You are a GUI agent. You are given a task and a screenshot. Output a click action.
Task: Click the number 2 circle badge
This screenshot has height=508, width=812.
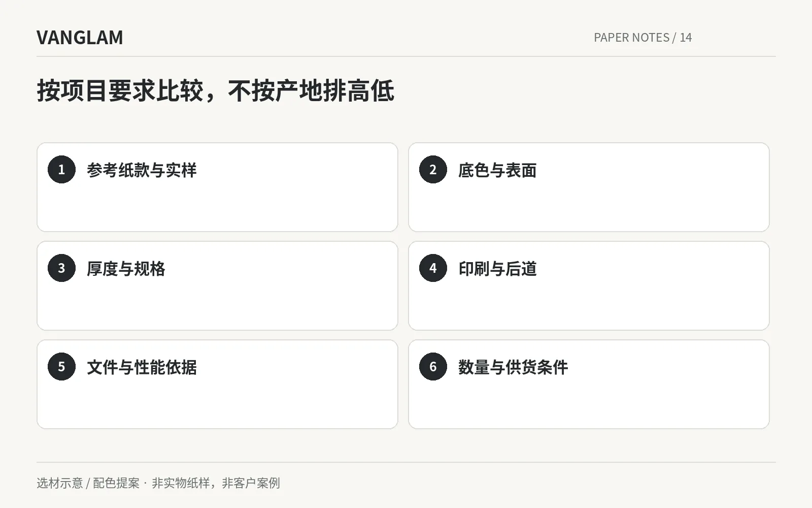tap(433, 169)
